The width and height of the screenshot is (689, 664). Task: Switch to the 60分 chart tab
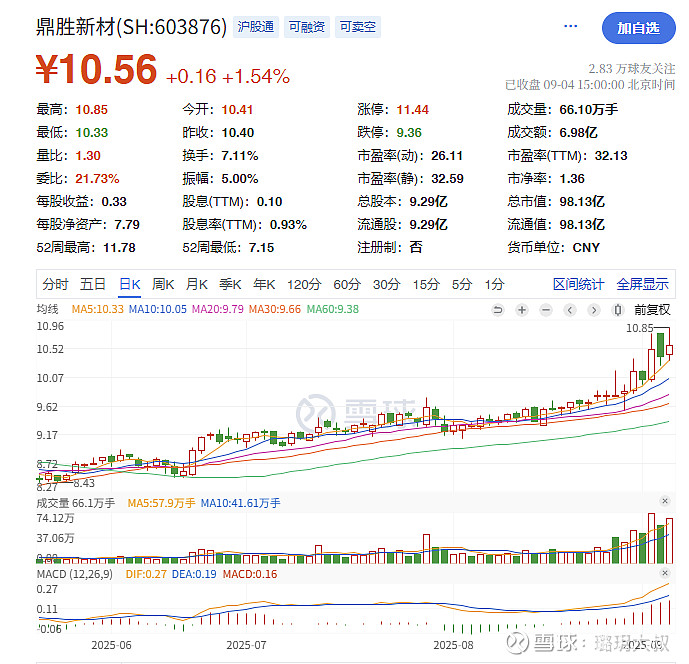(347, 284)
